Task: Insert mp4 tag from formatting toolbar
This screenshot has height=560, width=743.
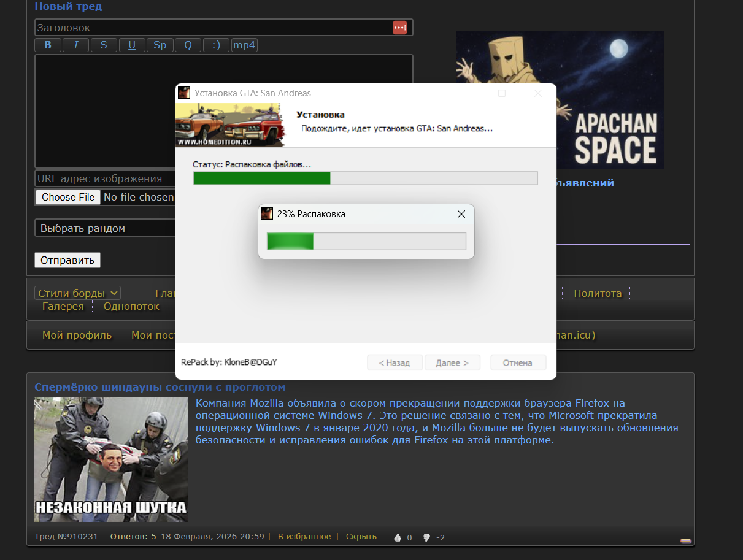Action: click(244, 45)
